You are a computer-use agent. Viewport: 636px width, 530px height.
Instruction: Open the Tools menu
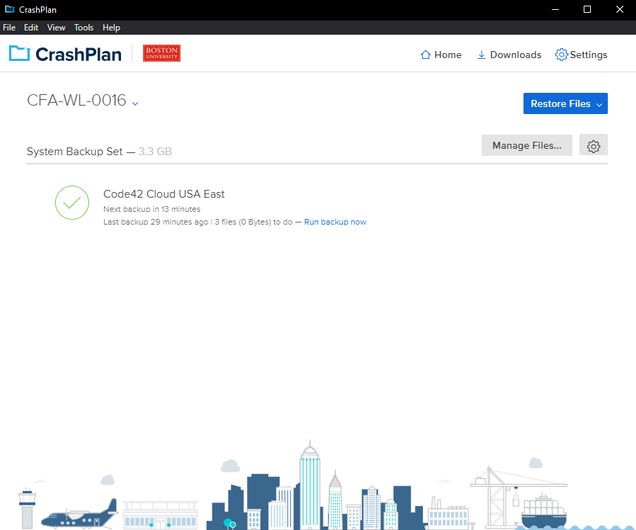tap(84, 28)
